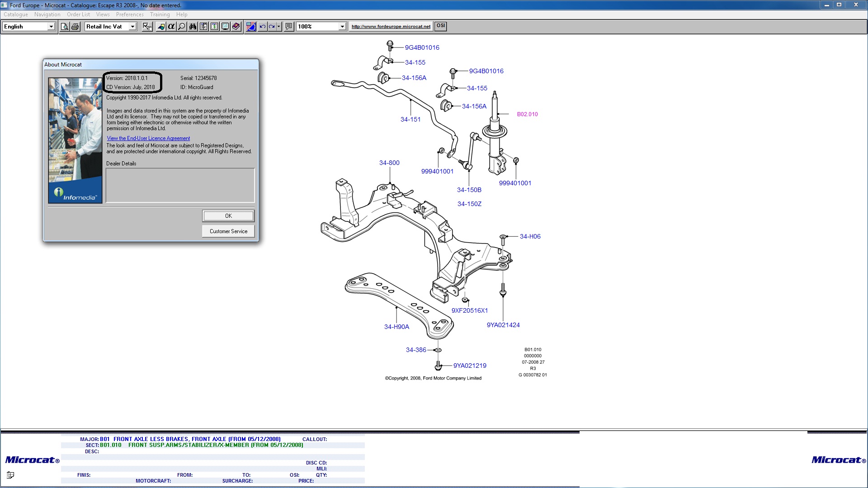Click the binoculars search icon
Viewport: 868px width, 488px height.
point(193,27)
